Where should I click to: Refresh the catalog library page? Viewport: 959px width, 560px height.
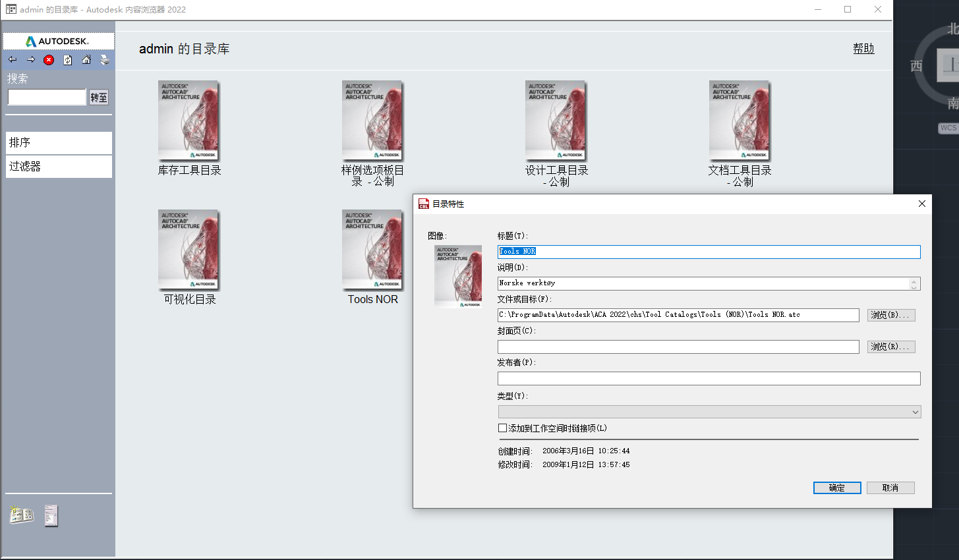[x=67, y=60]
